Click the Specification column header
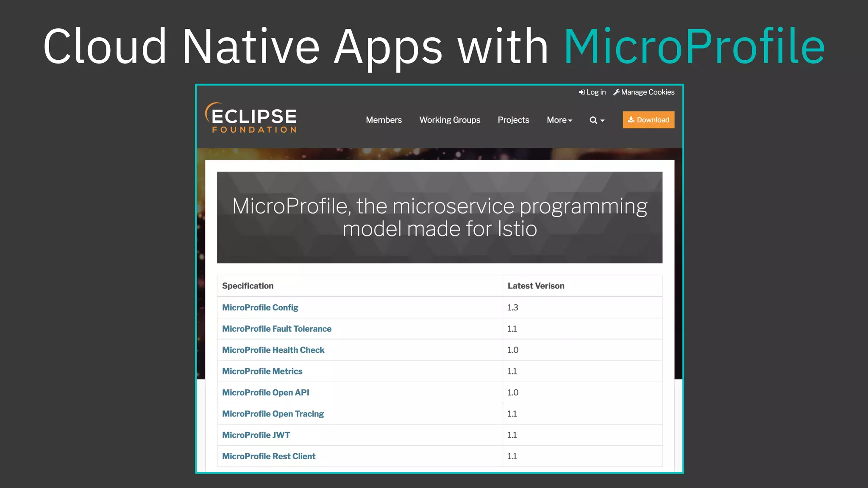The image size is (868, 488). click(248, 286)
